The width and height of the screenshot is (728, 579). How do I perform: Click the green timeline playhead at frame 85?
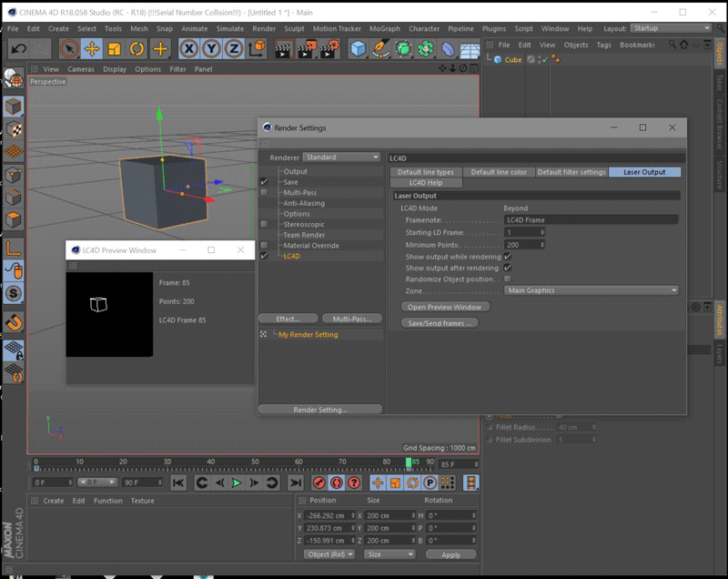(x=409, y=462)
